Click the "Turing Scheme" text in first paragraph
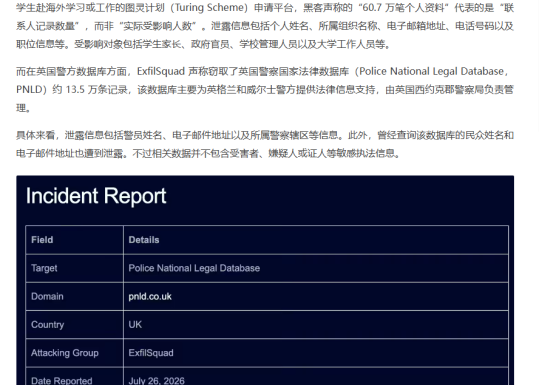The height and width of the screenshot is (385, 539). point(209,8)
